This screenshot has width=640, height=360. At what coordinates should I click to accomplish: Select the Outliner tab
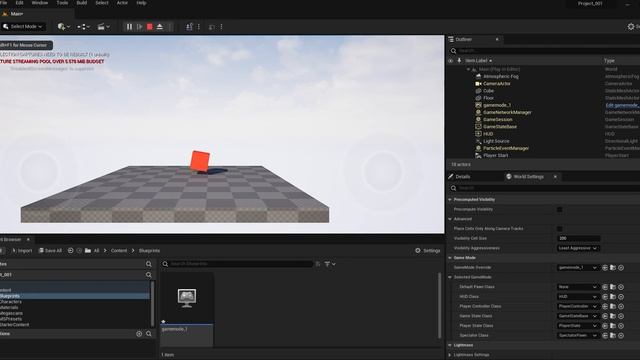[464, 40]
